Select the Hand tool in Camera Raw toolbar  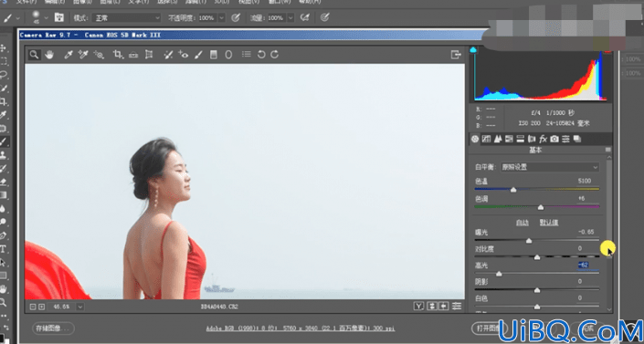(49, 55)
